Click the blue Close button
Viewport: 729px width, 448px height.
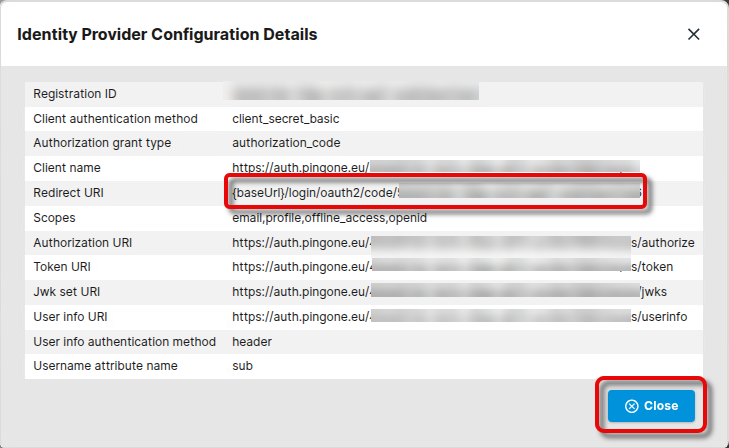[651, 406]
